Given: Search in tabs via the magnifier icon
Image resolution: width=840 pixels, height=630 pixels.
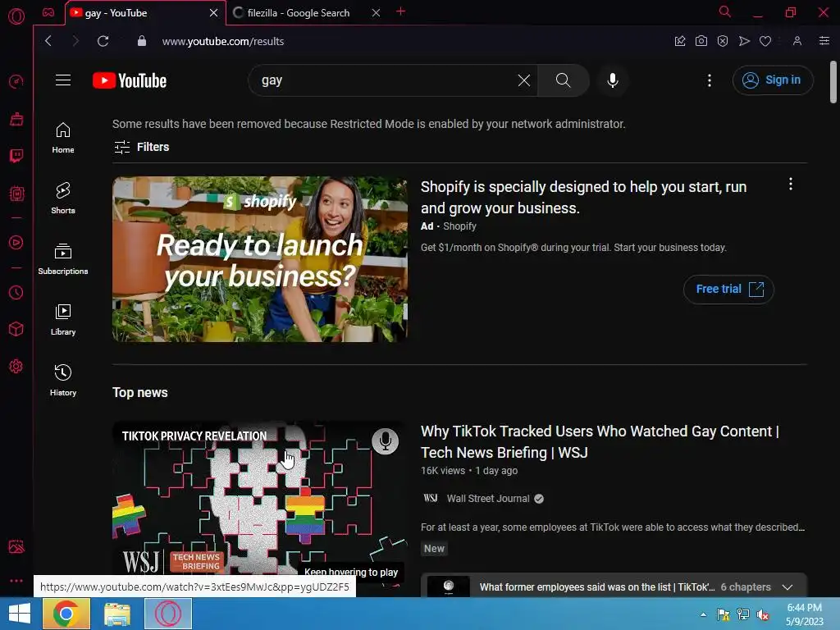Looking at the screenshot, I should [725, 11].
